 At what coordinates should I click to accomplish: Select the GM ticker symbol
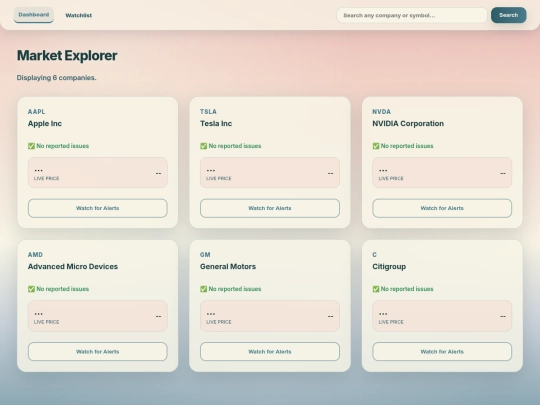(x=205, y=255)
